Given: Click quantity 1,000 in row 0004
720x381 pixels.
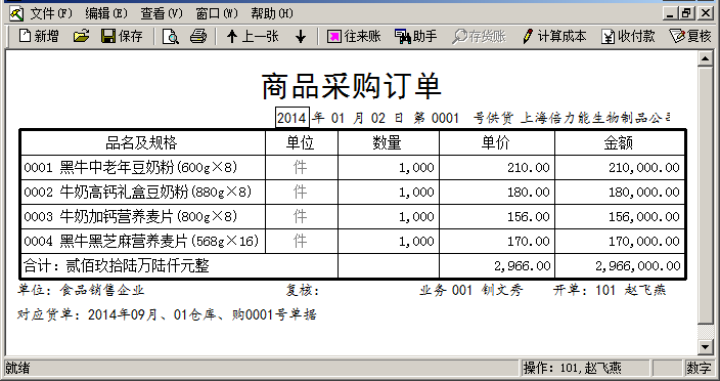Looking at the screenshot, I should coord(388,241).
